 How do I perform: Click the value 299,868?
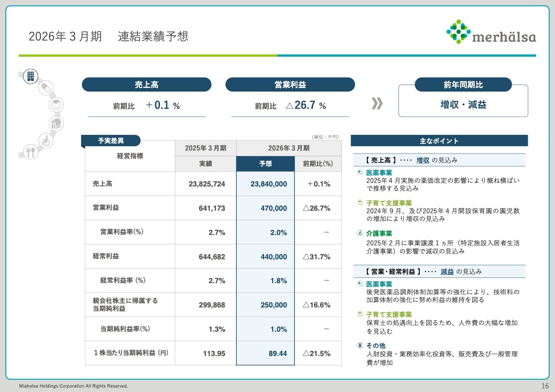point(212,305)
